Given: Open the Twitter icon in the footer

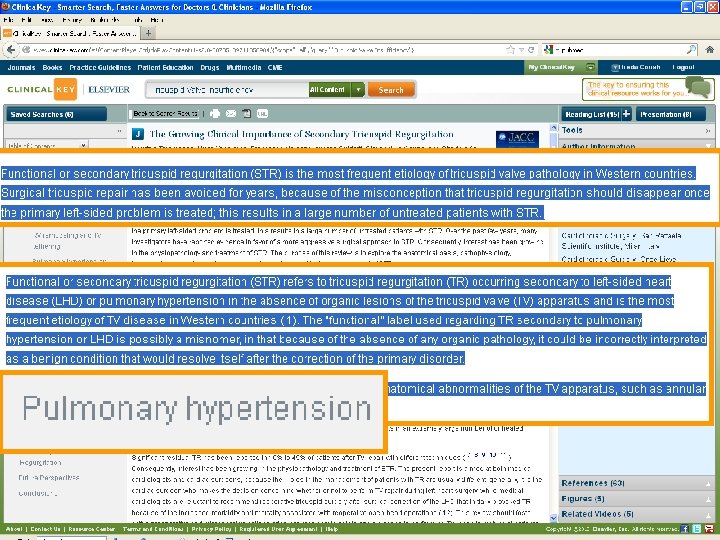Looking at the screenshot, I should [x=696, y=529].
